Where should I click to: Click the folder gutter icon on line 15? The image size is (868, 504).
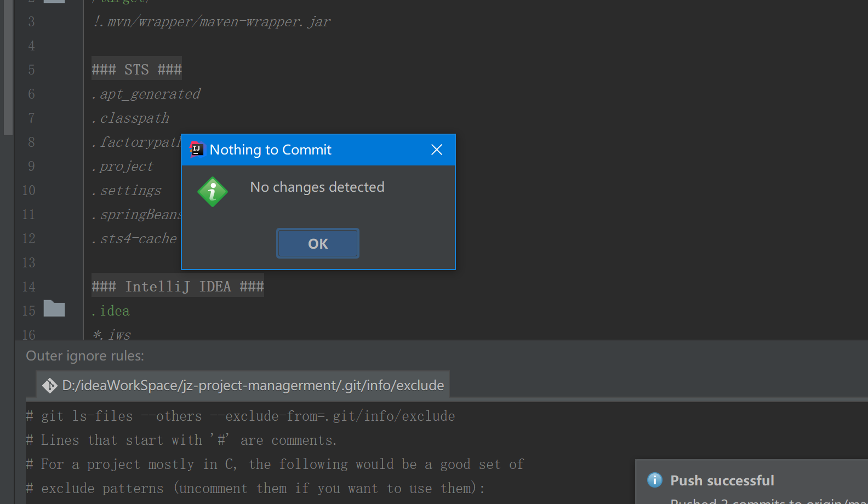click(54, 309)
